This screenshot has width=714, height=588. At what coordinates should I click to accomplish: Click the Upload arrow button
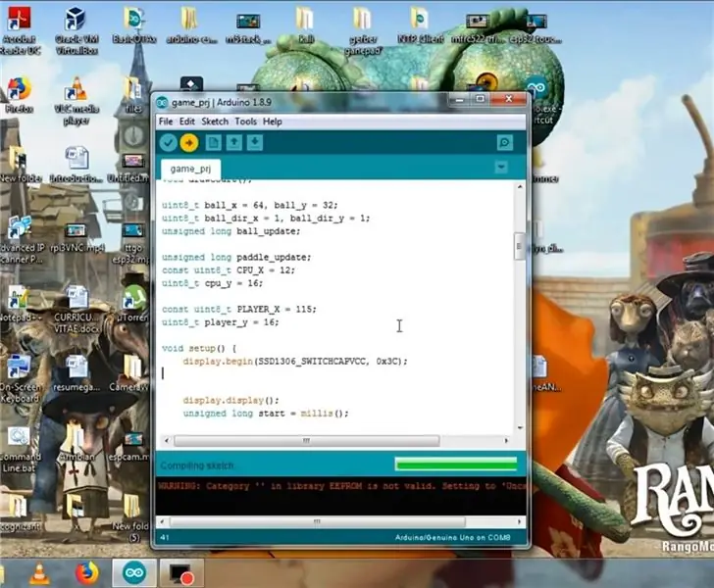coord(189,143)
